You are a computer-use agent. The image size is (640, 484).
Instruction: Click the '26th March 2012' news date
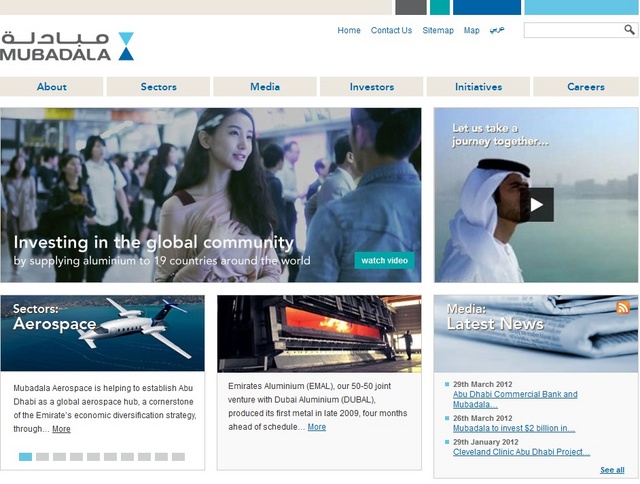click(x=482, y=418)
